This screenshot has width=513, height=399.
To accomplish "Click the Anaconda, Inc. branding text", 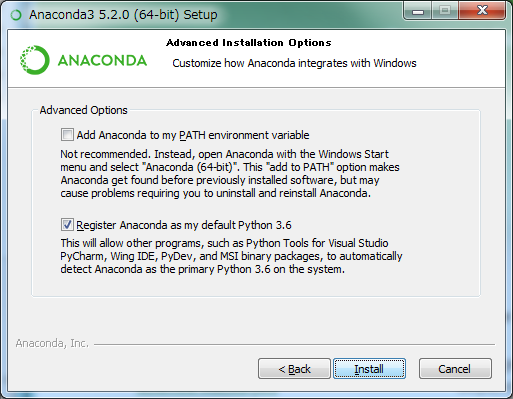I will point(52,343).
